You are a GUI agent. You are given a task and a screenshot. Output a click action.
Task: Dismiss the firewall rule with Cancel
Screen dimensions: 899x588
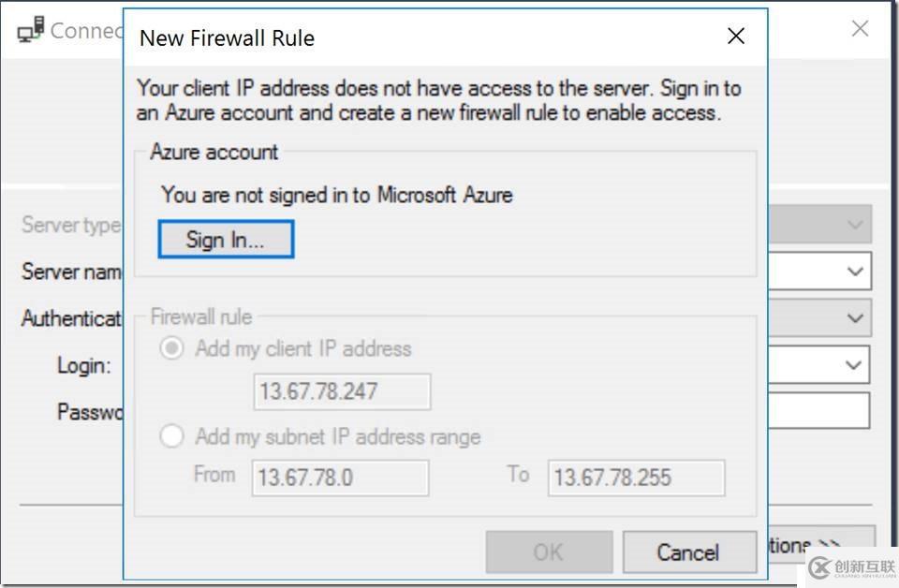[689, 551]
